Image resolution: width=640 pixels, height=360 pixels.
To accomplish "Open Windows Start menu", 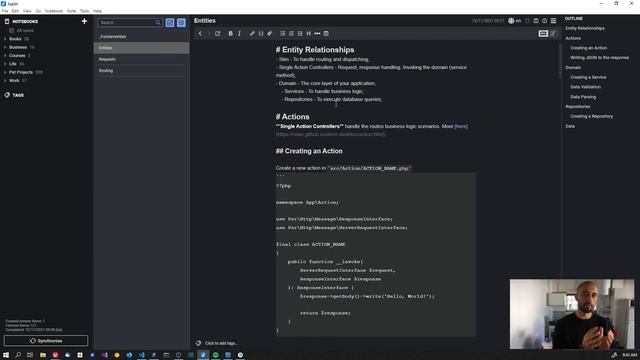I will [6, 355].
